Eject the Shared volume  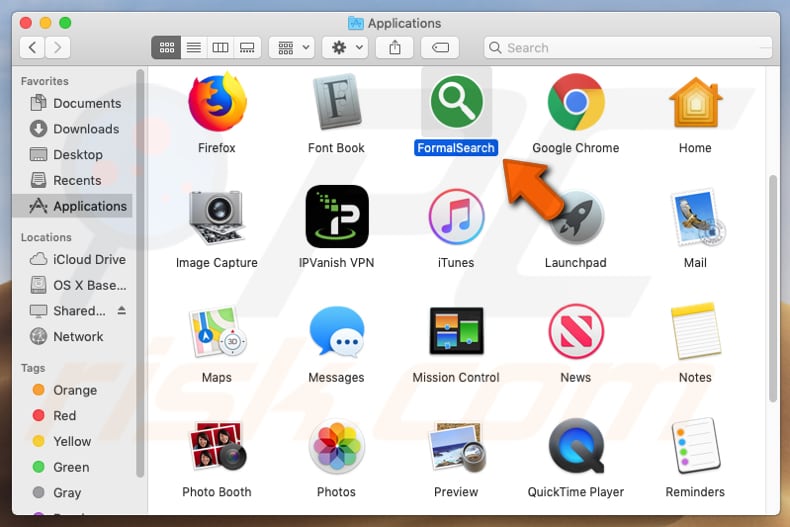[121, 310]
